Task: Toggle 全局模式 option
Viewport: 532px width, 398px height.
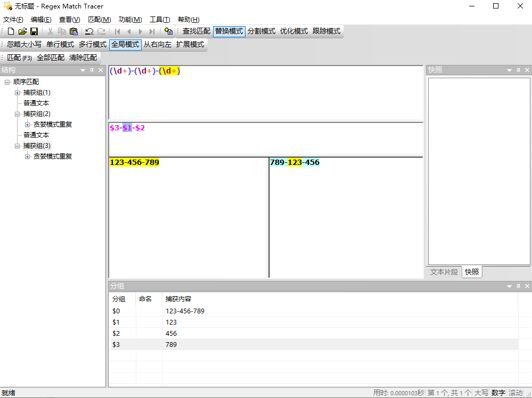Action: pos(125,44)
